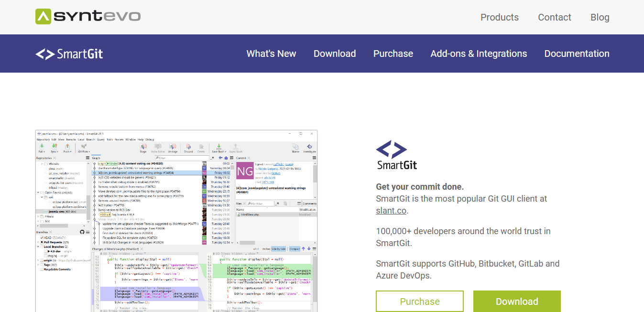Click the purple NG avatar in the Commit panel
Image resolution: width=644 pixels, height=312 pixels.
(245, 171)
